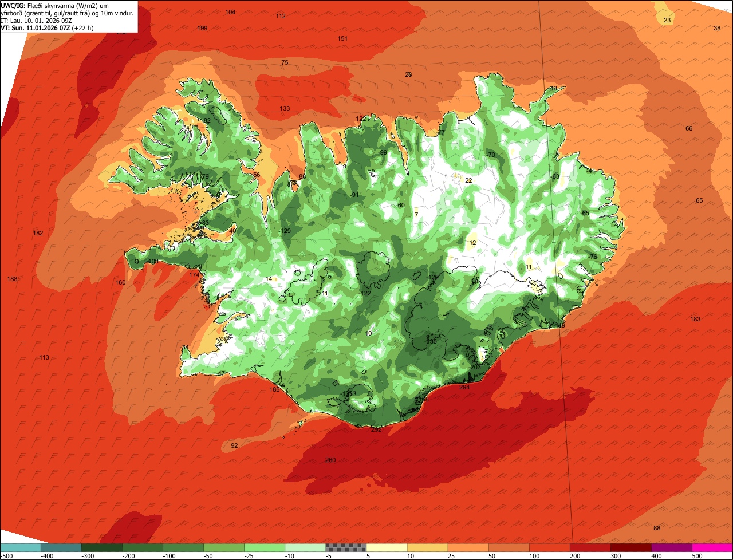Viewport: 733px width, 560px height.
Task: Click the map value '294' off the south coast
Action: [464, 387]
